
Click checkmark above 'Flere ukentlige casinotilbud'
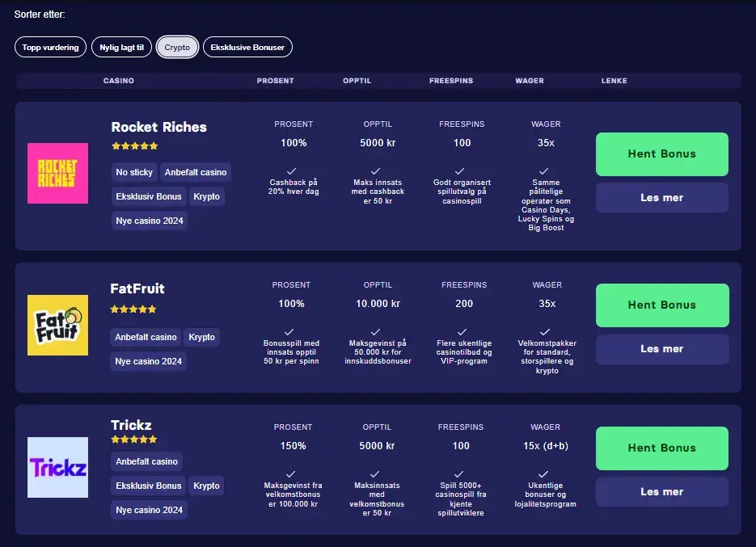point(462,332)
